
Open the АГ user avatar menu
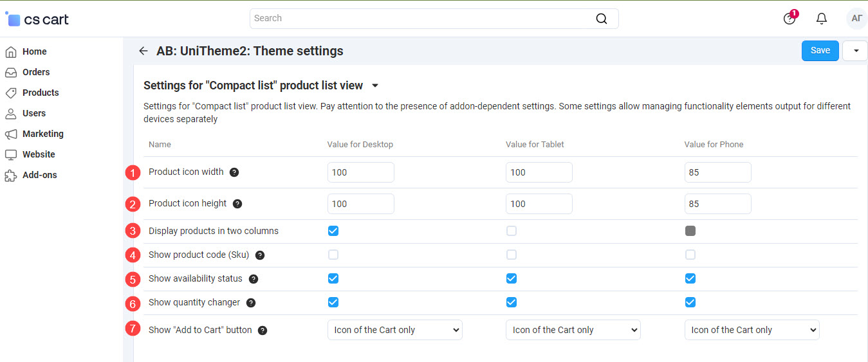[x=857, y=19]
